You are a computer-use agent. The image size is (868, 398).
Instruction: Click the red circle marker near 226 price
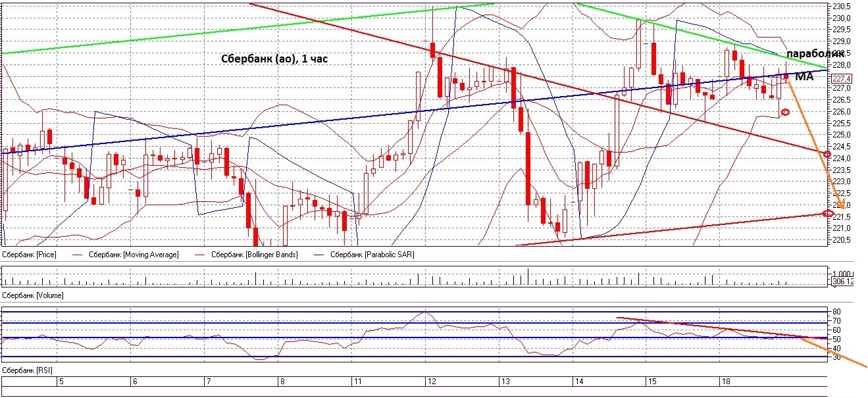coord(784,112)
